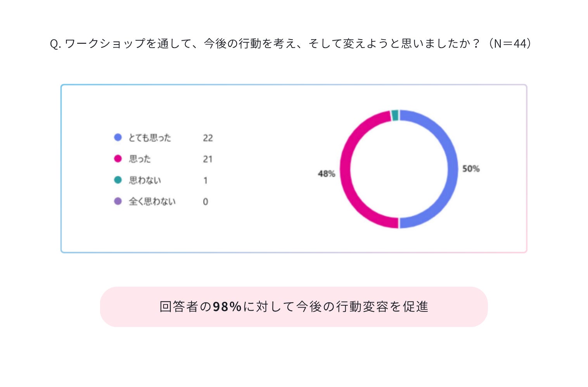Screen dimensions: 588x387
Task: Select the 思わない legend label
Action: (145, 180)
